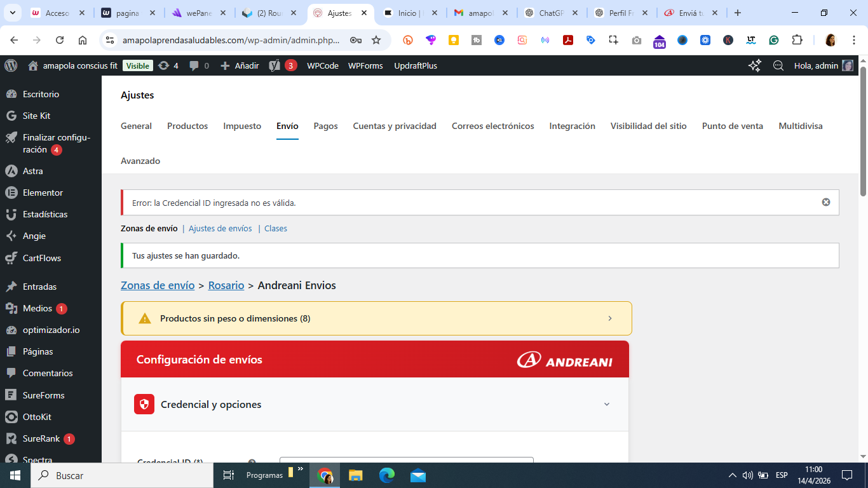The image size is (868, 488).
Task: Open File Explorer from Windows taskbar
Action: (355, 475)
